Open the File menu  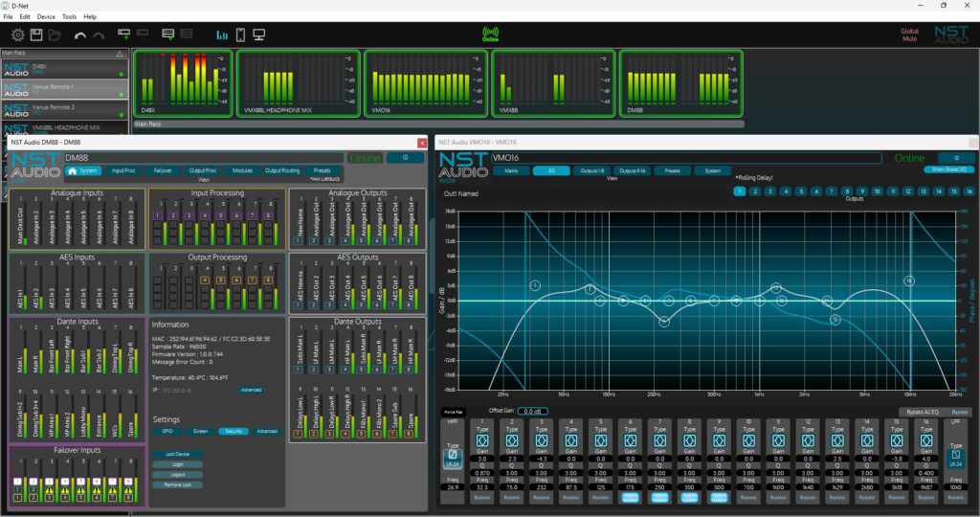pyautogui.click(x=8, y=17)
